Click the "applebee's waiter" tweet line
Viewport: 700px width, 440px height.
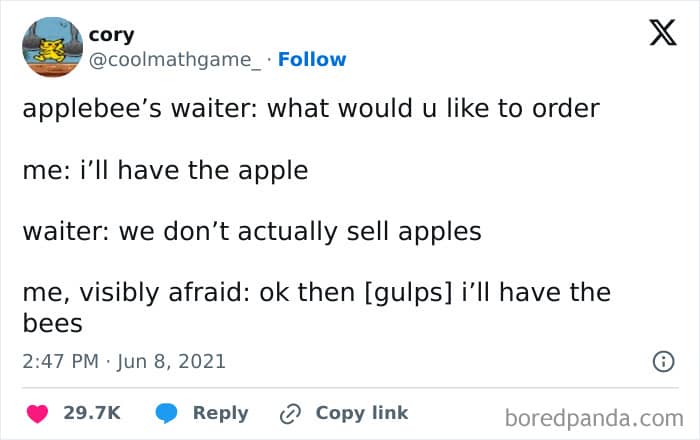[x=310, y=109]
